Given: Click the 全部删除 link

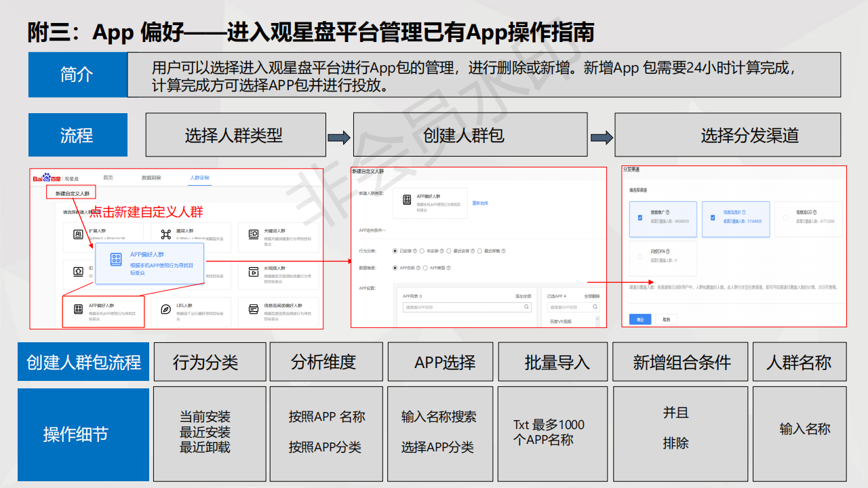Looking at the screenshot, I should (592, 296).
